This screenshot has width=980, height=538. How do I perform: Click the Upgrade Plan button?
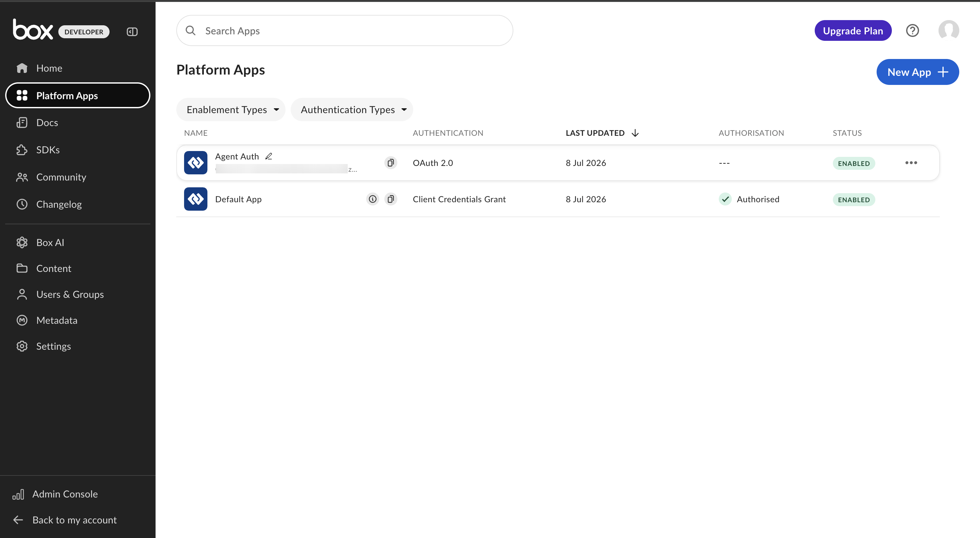[853, 30]
